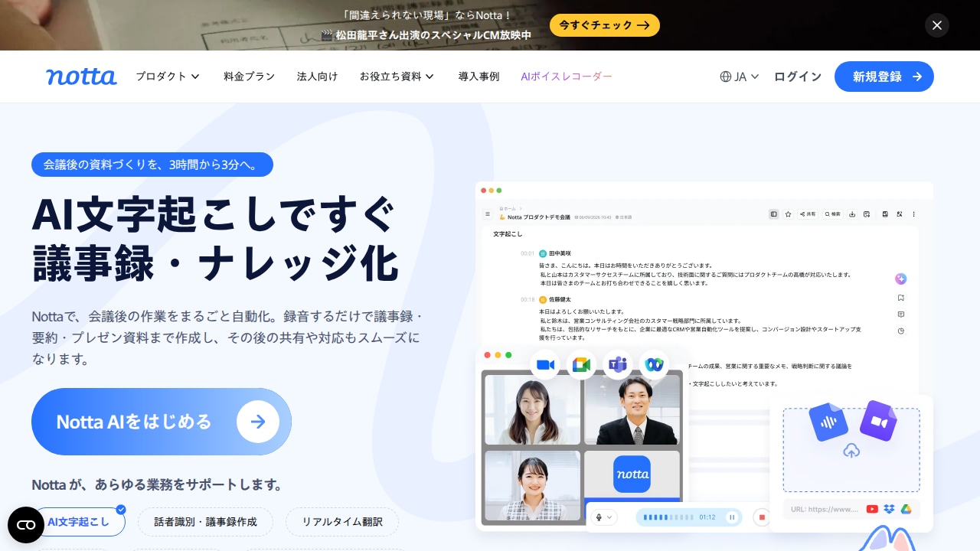
Task: Select the suited man's video thumbnail
Action: click(632, 409)
